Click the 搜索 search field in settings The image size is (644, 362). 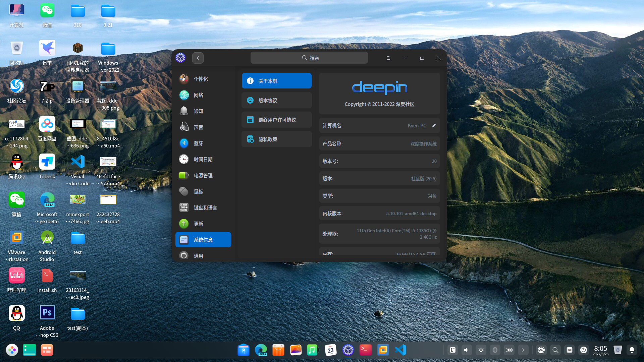309,57
